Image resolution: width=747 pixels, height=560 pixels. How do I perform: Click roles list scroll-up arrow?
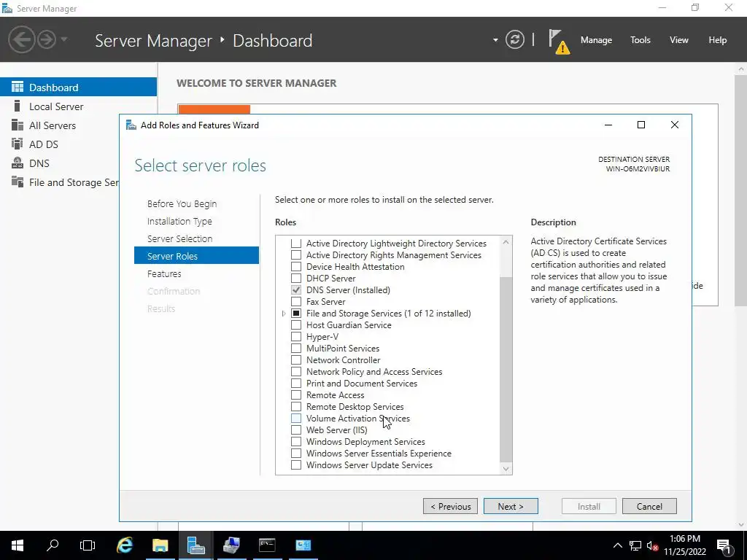(506, 242)
